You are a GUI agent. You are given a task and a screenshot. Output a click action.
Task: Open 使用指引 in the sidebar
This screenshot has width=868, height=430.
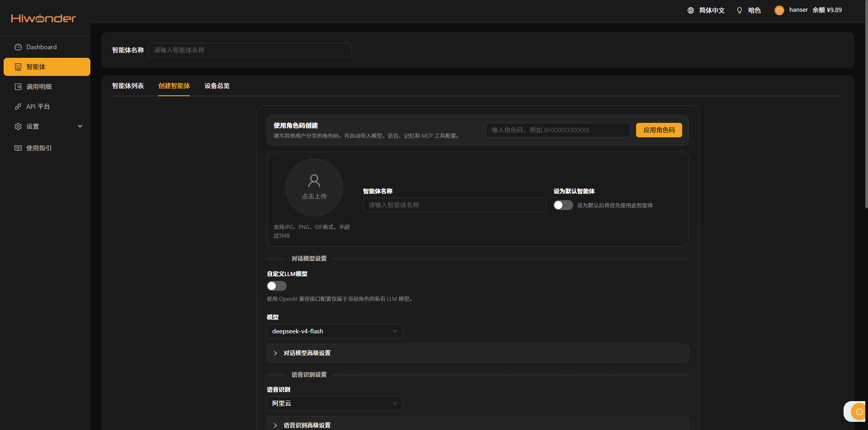(47, 148)
